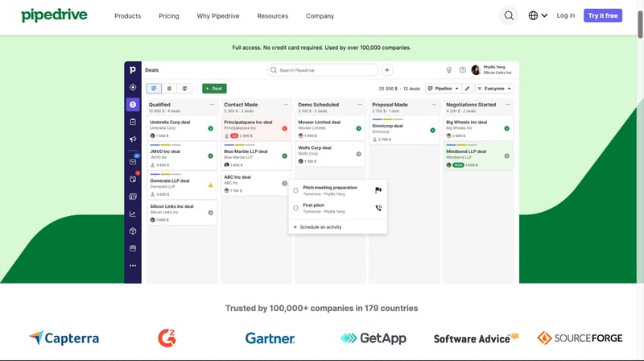
Task: Open the Resources menu
Action: coord(272,16)
